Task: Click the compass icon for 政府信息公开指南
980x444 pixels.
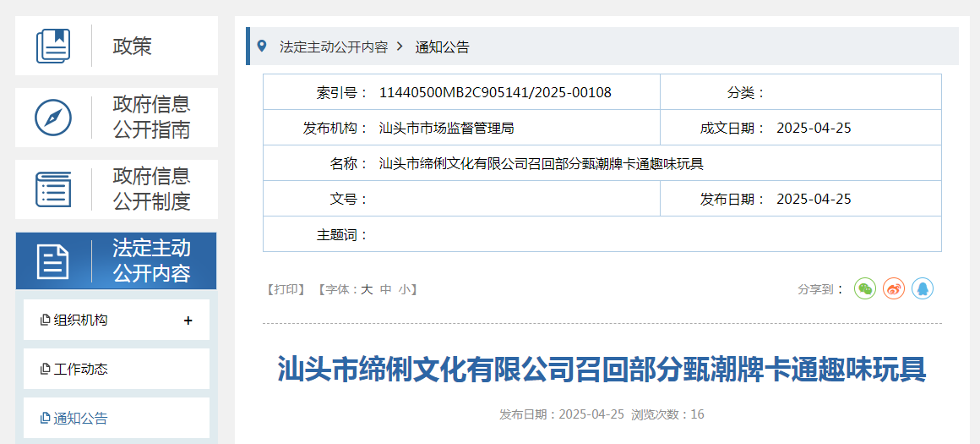Action: (53, 118)
